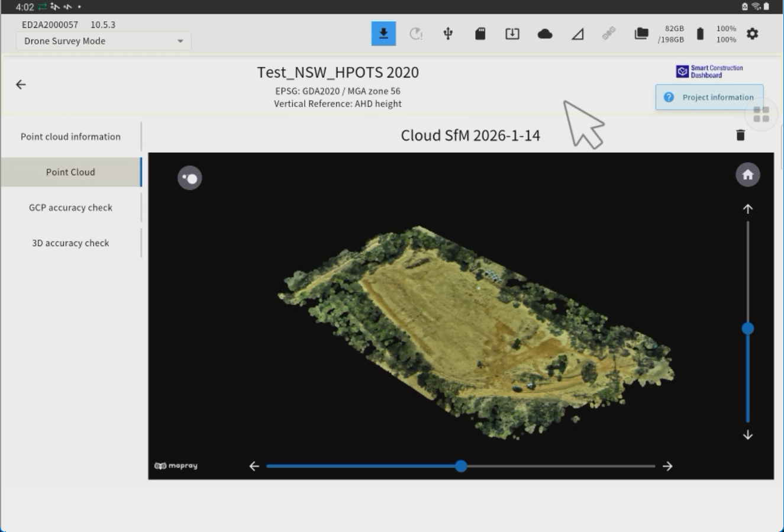Click the battery status icon
784x532 pixels.
click(x=700, y=34)
